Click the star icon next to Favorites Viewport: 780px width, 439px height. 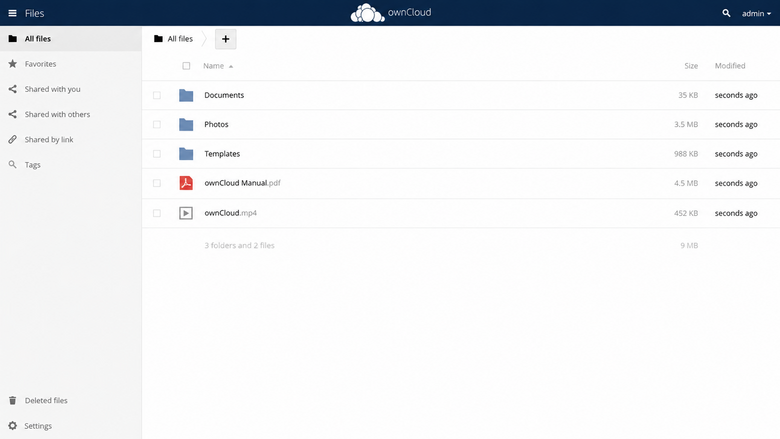12,64
